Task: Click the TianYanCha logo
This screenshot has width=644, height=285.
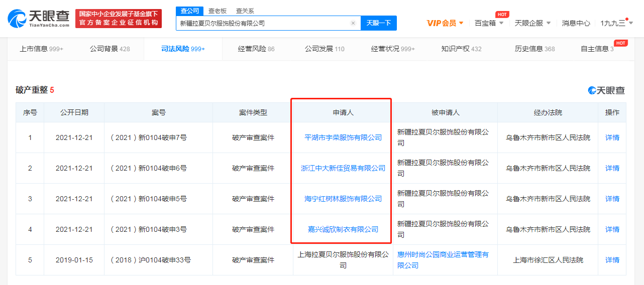Action: (x=39, y=19)
